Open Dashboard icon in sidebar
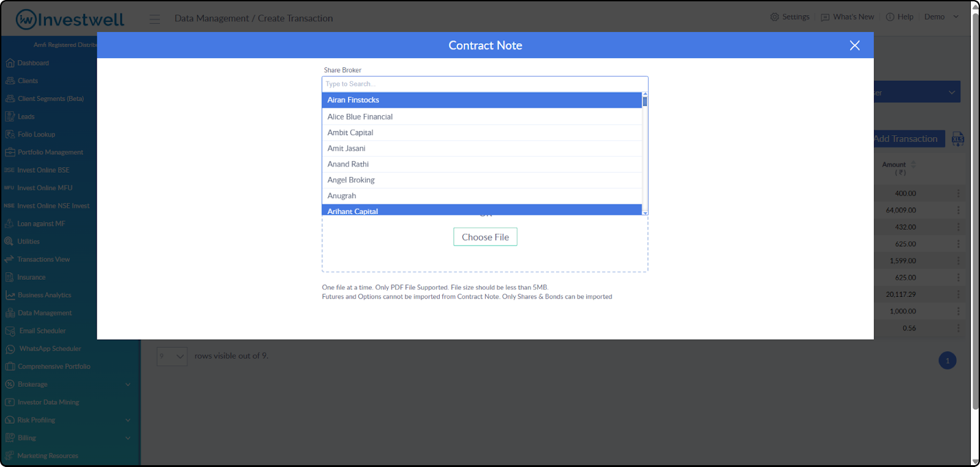 pyautogui.click(x=10, y=63)
